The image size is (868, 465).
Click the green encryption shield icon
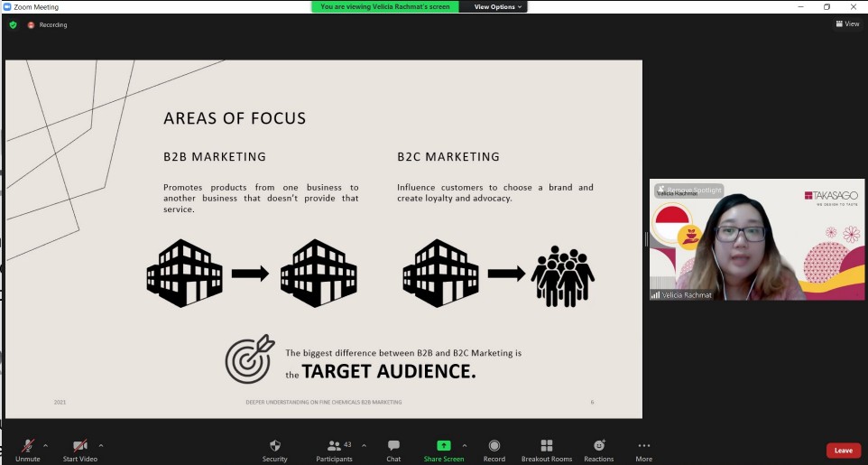point(13,25)
